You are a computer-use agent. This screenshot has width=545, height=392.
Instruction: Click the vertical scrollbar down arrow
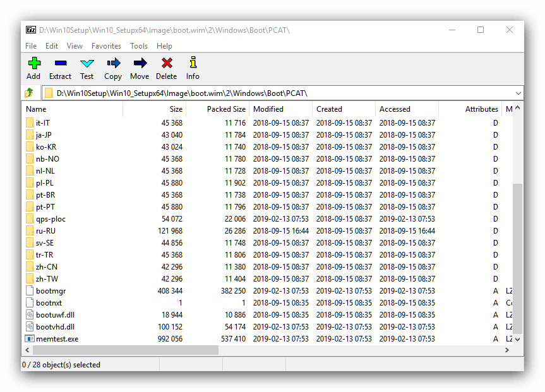coord(518,339)
